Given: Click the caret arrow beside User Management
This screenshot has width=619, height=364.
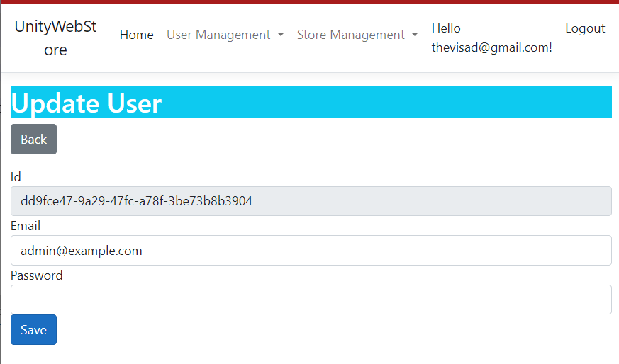Looking at the screenshot, I should (281, 35).
